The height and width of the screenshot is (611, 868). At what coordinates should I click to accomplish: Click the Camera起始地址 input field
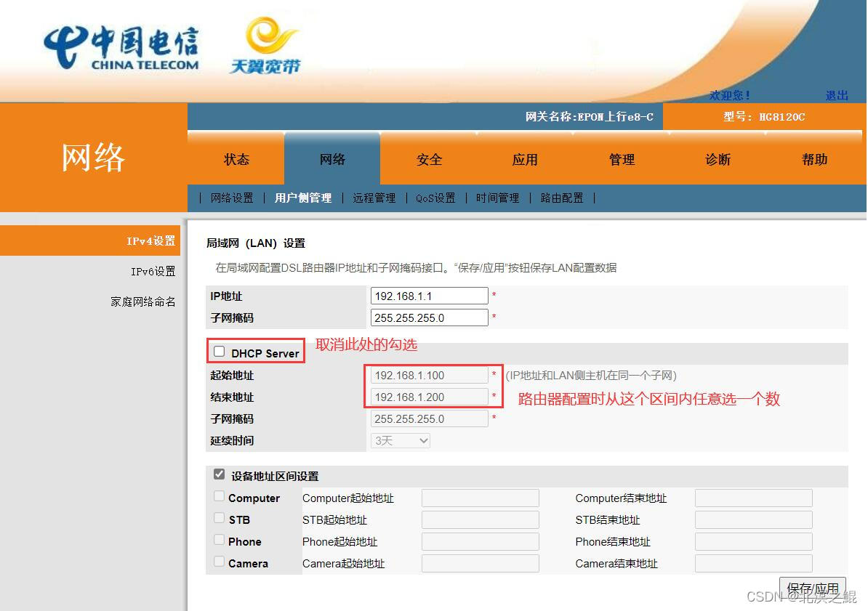(480, 563)
